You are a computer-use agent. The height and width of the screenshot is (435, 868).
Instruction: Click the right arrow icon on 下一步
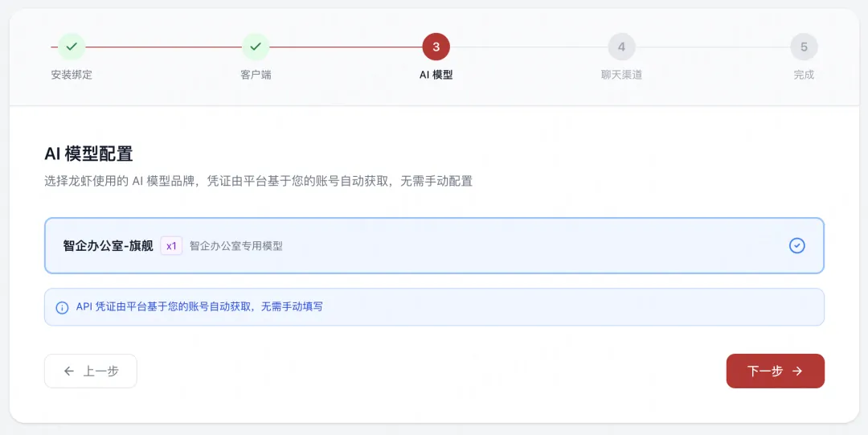tap(797, 371)
